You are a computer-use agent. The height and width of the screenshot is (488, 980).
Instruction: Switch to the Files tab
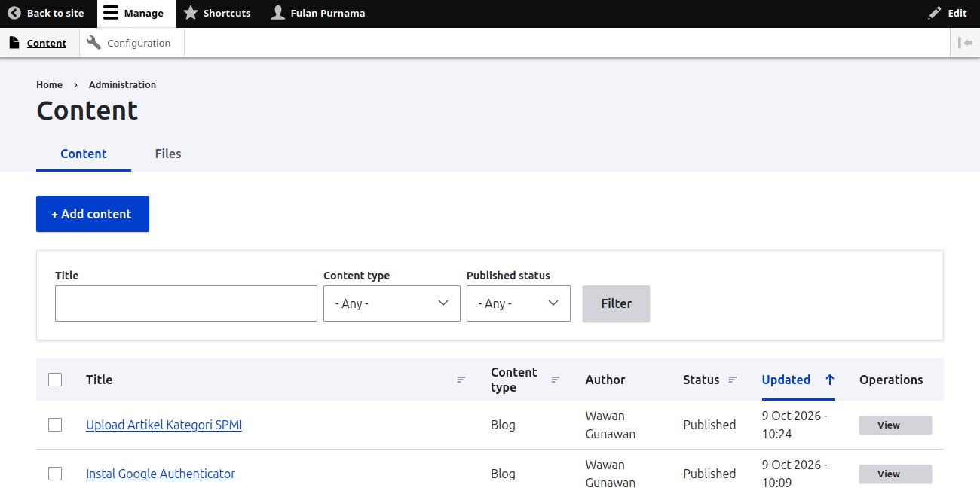[168, 154]
